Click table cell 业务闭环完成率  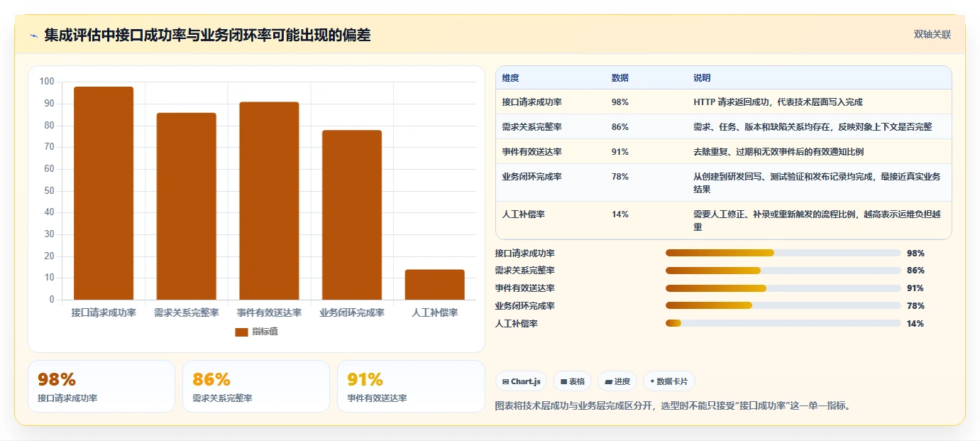click(x=532, y=177)
